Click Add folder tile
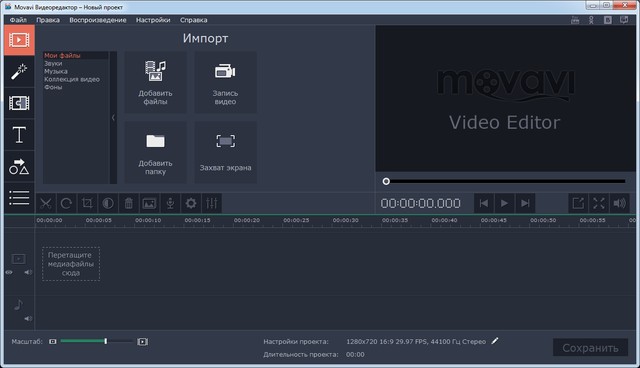Image resolution: width=640 pixels, height=368 pixels. coord(156,152)
